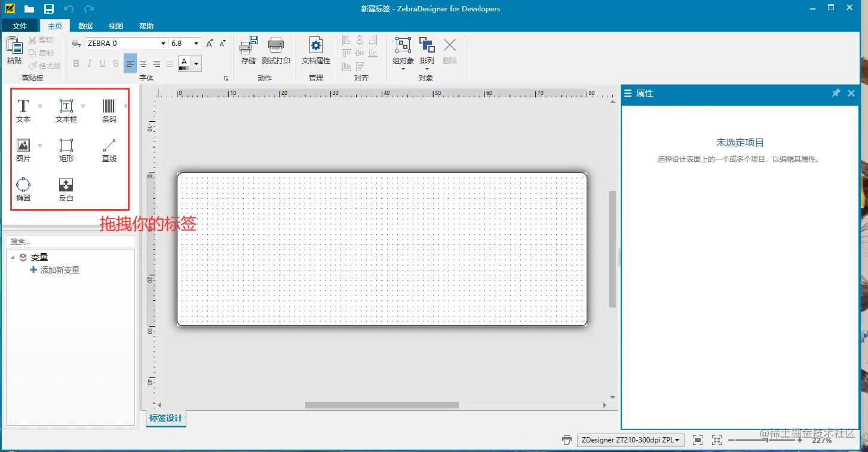Viewport: 868px width, 452px height.
Task: Click the 排列 (Arrange) icon
Action: [427, 45]
